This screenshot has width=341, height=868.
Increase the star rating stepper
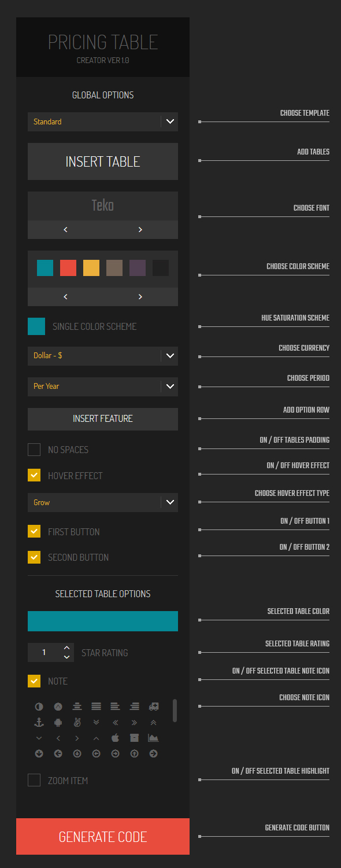pyautogui.click(x=67, y=648)
